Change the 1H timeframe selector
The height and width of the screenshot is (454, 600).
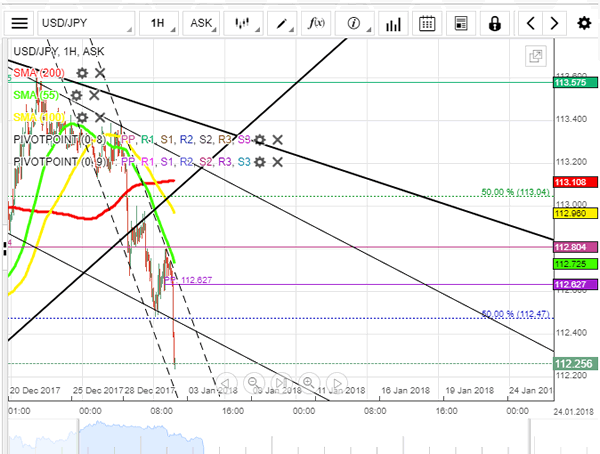click(158, 23)
